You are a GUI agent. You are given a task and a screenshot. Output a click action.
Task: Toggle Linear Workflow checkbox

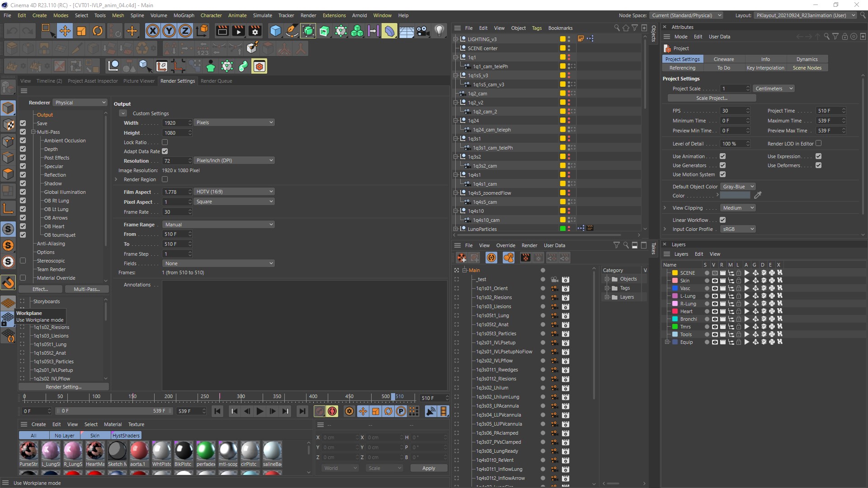pos(722,220)
